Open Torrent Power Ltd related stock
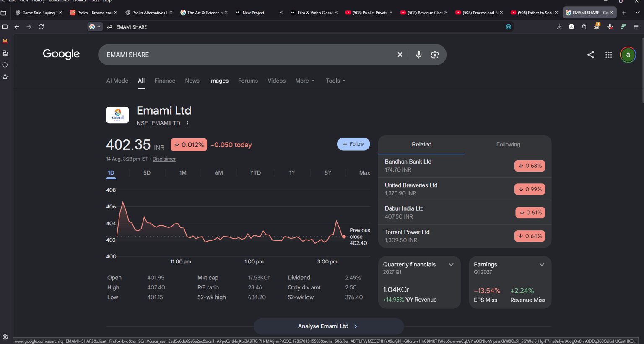The image size is (644, 344). pos(465,236)
